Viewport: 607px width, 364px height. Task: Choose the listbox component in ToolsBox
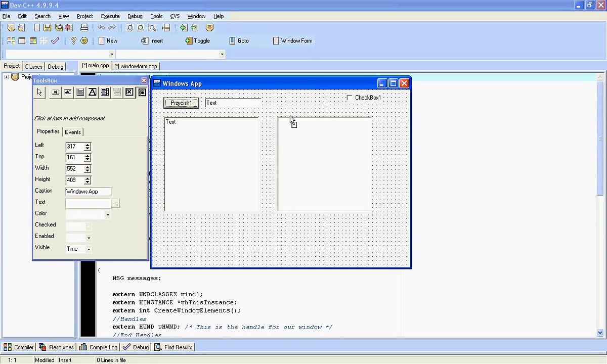pos(105,92)
